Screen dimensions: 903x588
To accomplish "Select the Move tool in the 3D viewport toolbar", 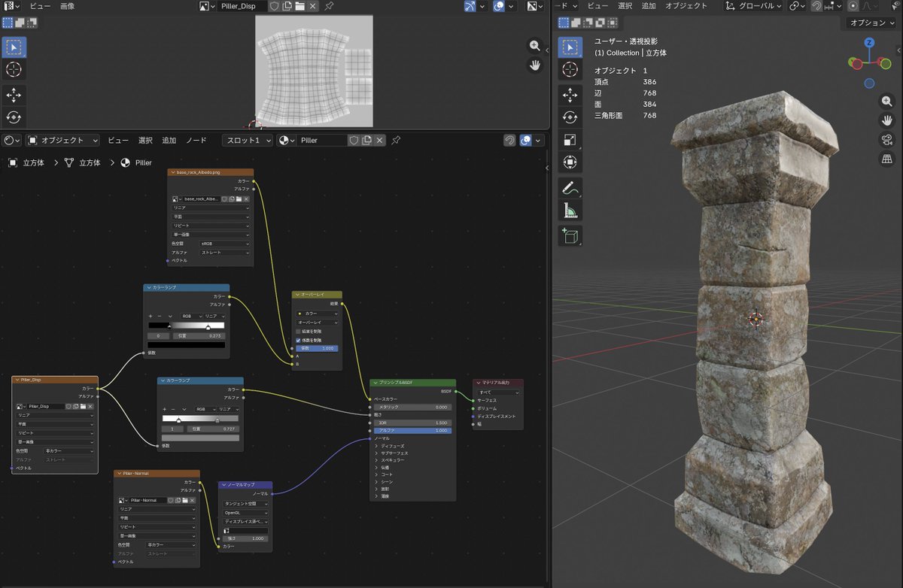I will (570, 94).
